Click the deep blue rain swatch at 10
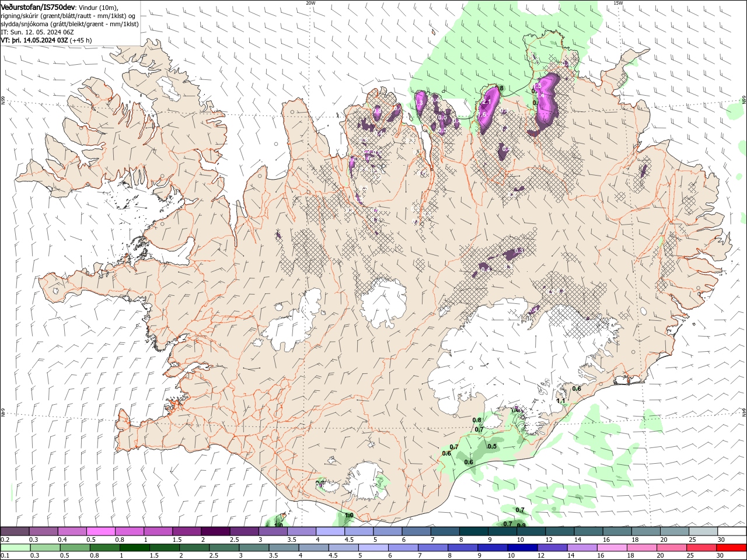The width and height of the screenshot is (747, 560). [522, 548]
